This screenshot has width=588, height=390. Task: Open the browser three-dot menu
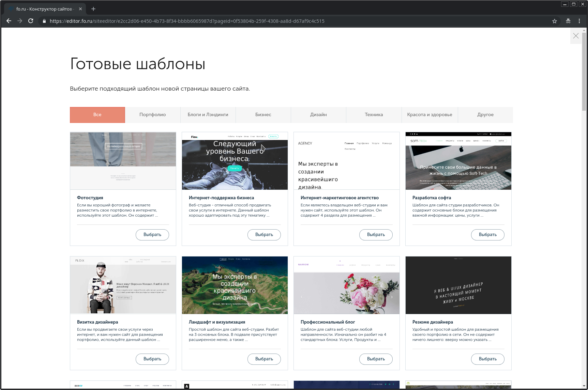click(579, 21)
